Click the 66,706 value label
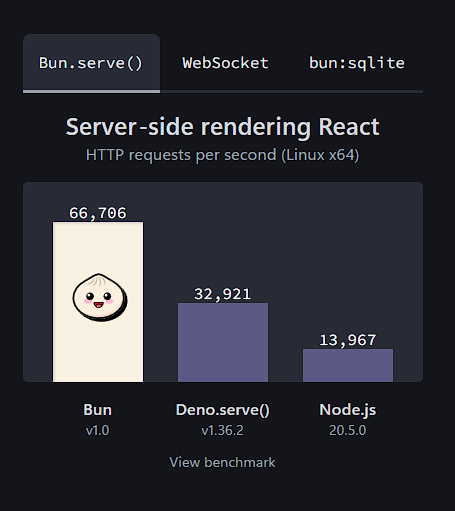The image size is (455, 511). tap(98, 213)
